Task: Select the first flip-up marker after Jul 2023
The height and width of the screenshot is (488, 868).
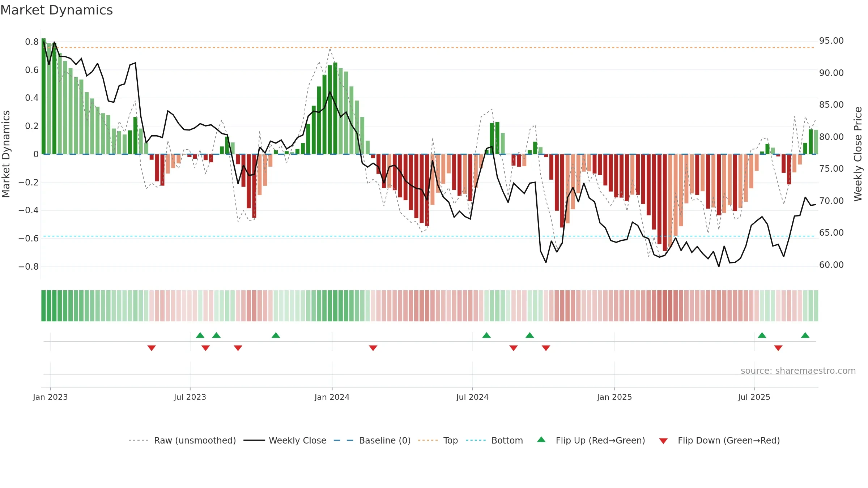Action: click(x=200, y=335)
